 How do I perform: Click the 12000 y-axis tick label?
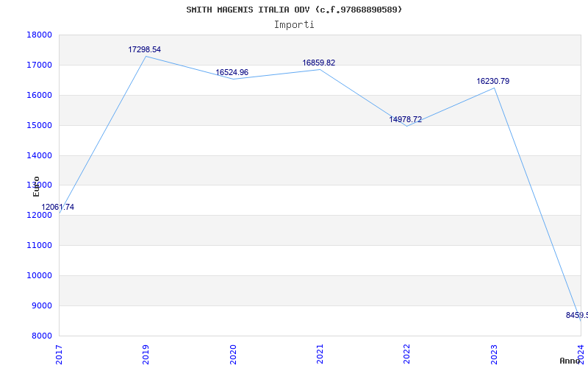tap(39, 215)
